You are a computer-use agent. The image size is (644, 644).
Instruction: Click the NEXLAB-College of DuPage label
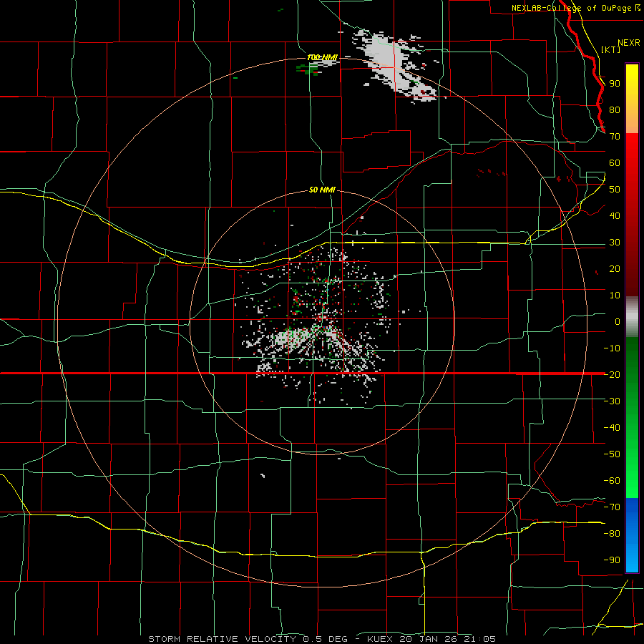coord(573,8)
